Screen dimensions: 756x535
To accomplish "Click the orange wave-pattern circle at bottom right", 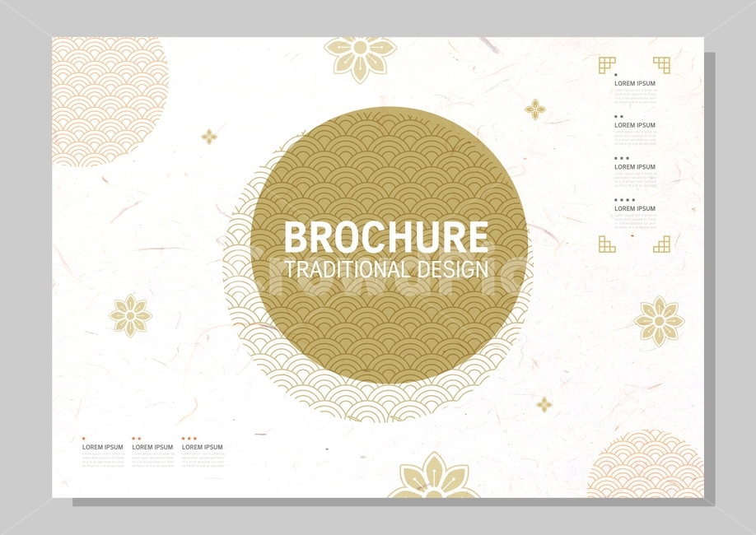I will click(x=646, y=463).
